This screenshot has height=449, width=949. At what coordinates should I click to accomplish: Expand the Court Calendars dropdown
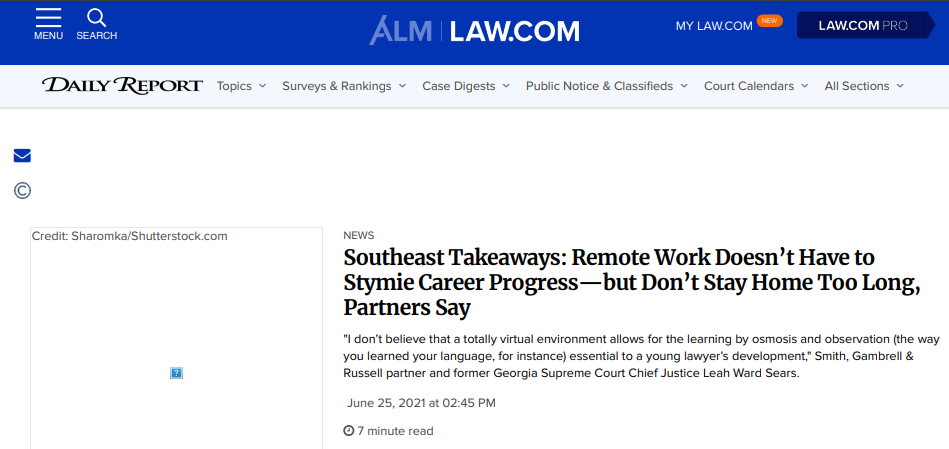(756, 86)
